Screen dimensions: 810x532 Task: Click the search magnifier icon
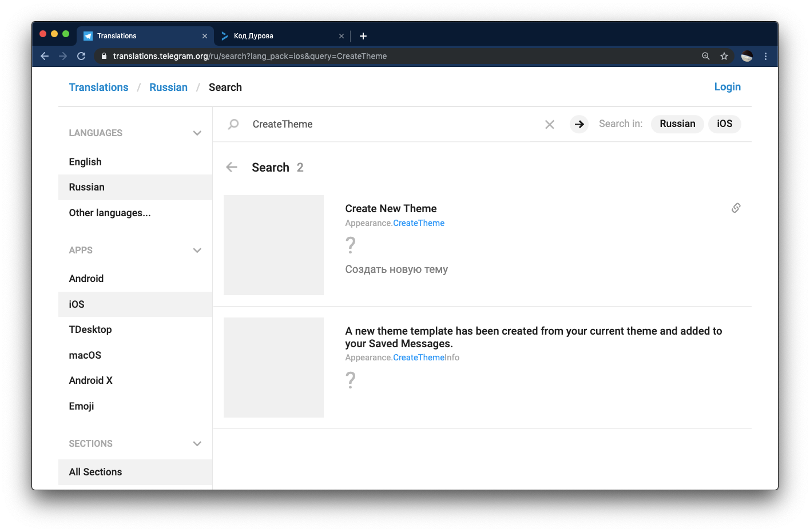click(233, 124)
